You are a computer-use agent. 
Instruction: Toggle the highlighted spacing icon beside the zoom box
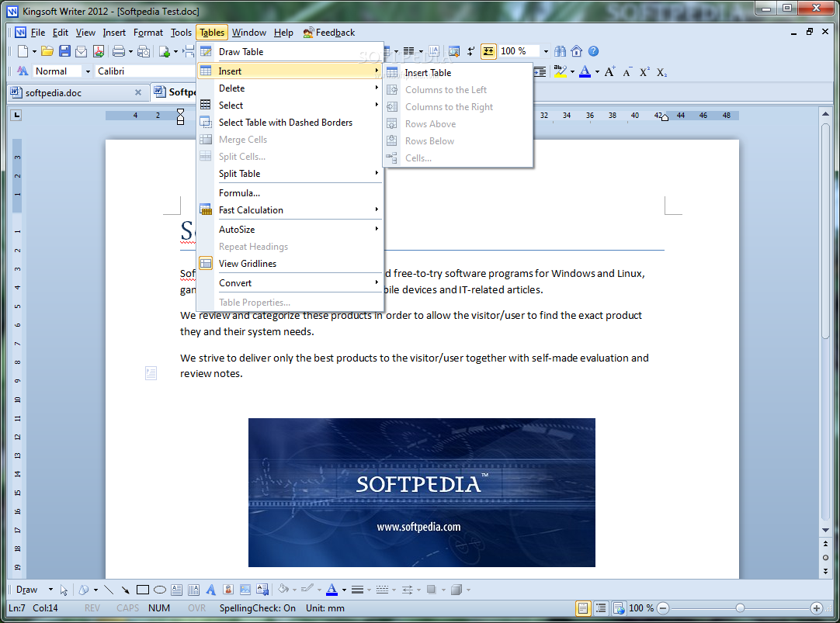(488, 51)
